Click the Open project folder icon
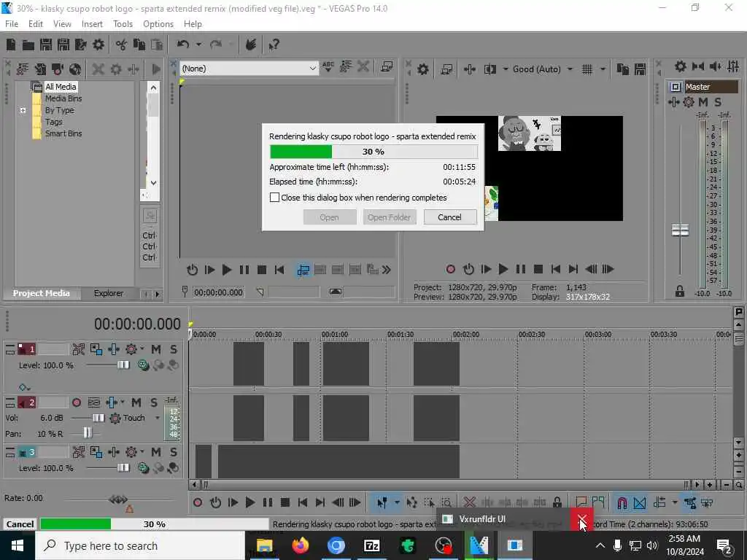Image resolution: width=747 pixels, height=560 pixels. (x=28, y=44)
